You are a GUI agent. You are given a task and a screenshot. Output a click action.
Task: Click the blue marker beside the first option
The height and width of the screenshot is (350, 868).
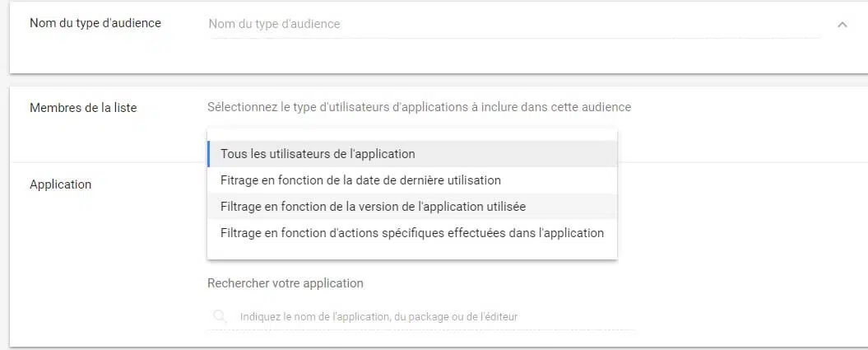tap(210, 154)
